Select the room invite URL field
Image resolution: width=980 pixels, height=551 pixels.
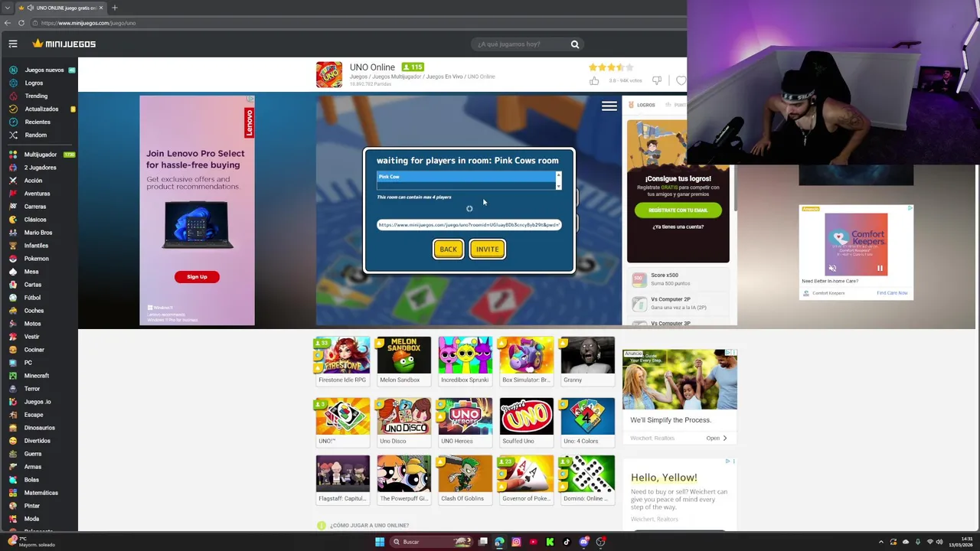[469, 225]
